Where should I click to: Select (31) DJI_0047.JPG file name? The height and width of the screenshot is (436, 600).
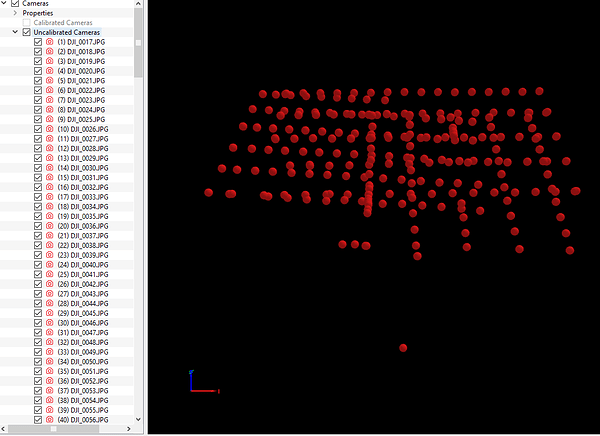point(83,333)
